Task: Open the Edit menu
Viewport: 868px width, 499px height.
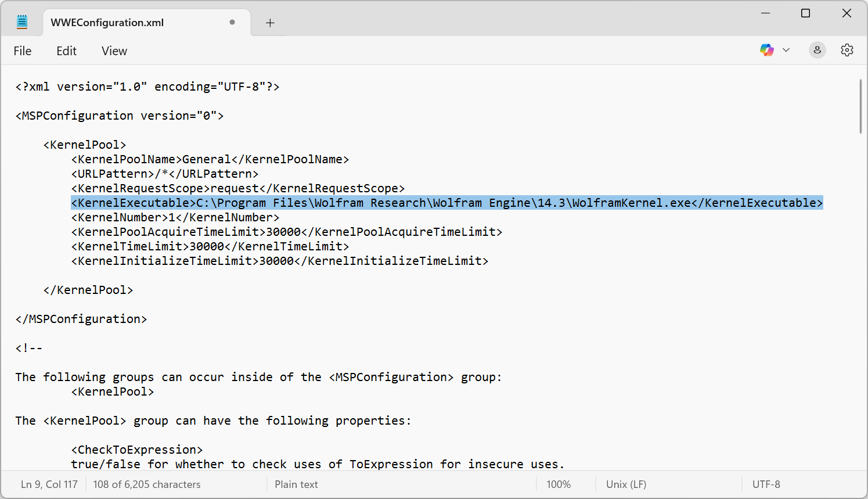Action: click(x=66, y=51)
